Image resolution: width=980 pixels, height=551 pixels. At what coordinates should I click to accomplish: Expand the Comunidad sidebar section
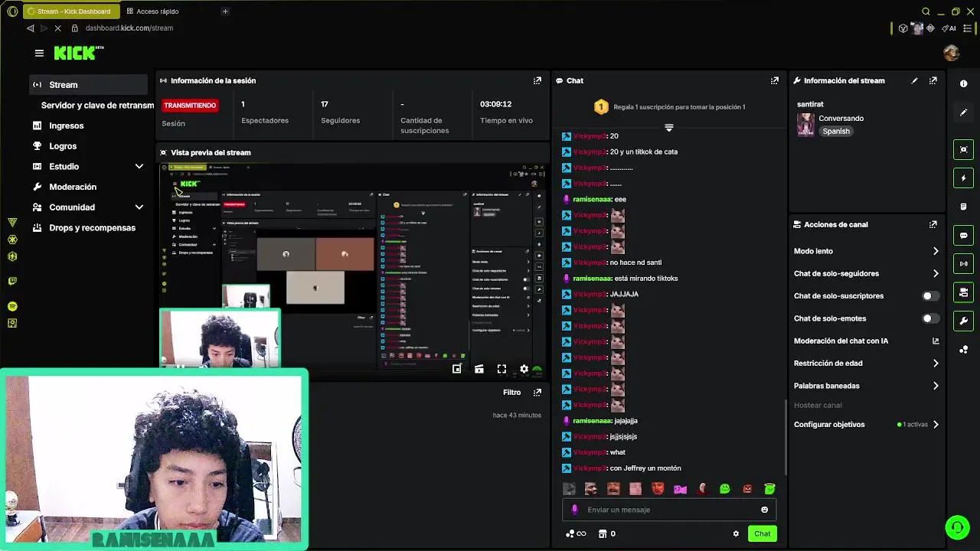(139, 207)
